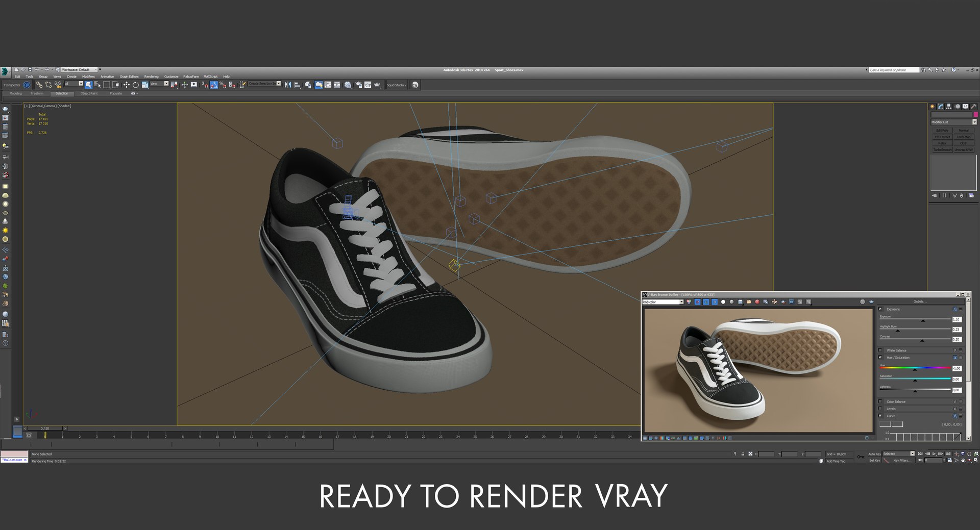Open the Rendering menu
This screenshot has height=530, width=980.
pos(151,77)
